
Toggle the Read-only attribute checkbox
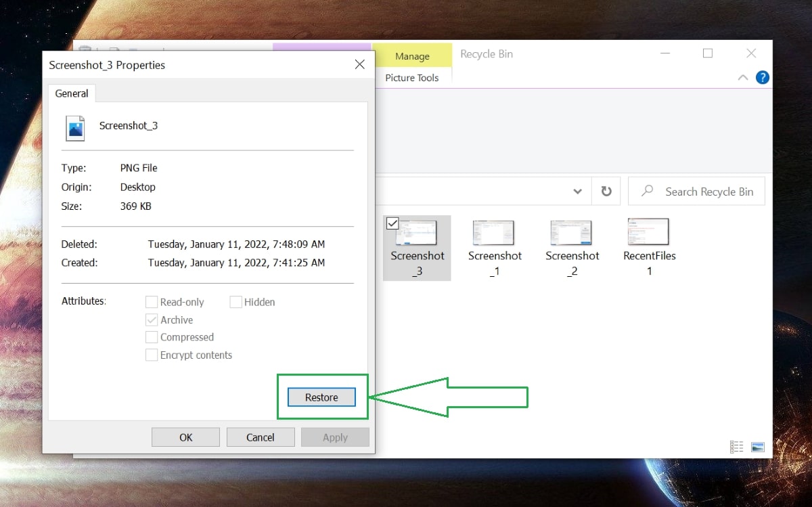coord(152,302)
